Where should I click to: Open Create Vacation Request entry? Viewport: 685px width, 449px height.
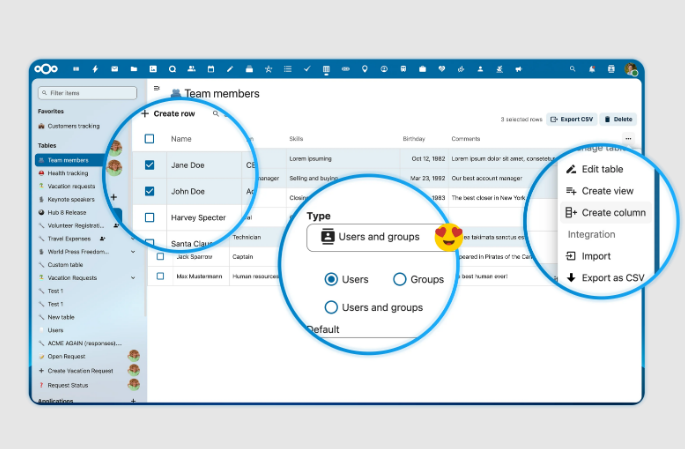[x=80, y=371]
